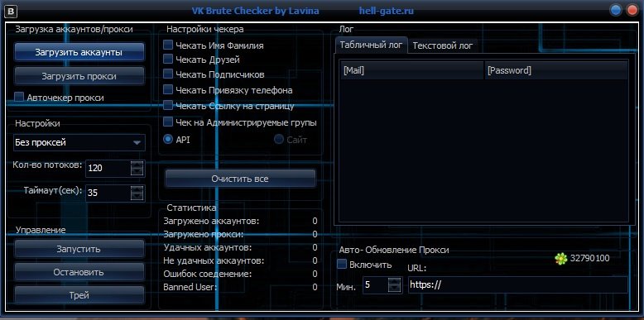This screenshot has height=320, width=644.
Task: Lower Таймаут(сек) using its down arrow
Action: pos(137,196)
